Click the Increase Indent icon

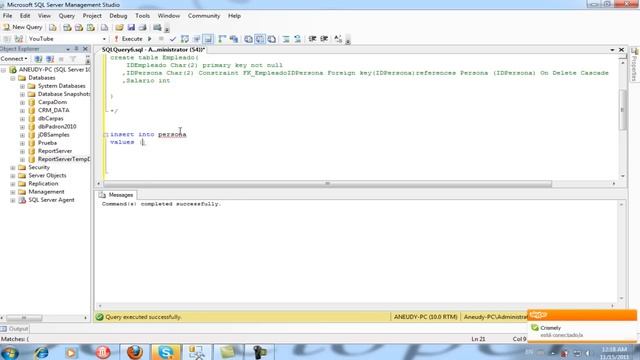point(324,39)
